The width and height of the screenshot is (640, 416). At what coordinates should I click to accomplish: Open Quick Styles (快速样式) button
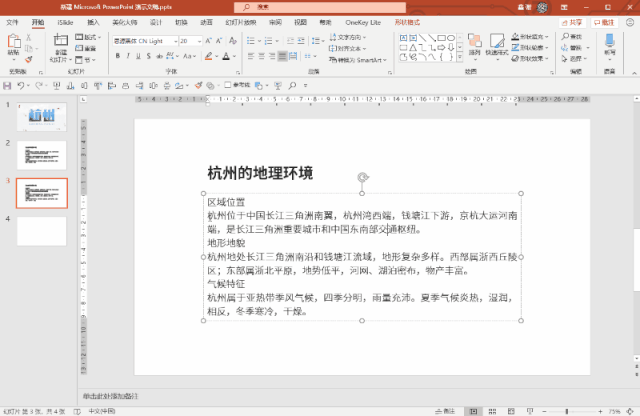[x=497, y=45]
